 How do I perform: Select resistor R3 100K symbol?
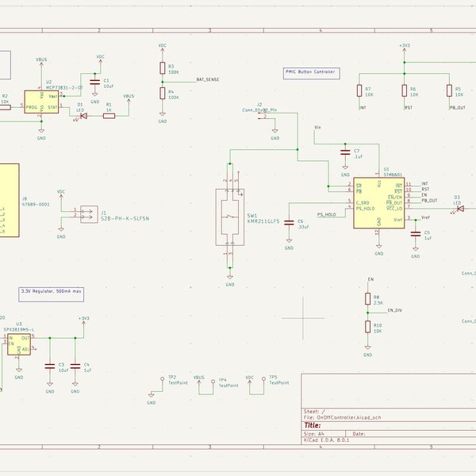[163, 68]
